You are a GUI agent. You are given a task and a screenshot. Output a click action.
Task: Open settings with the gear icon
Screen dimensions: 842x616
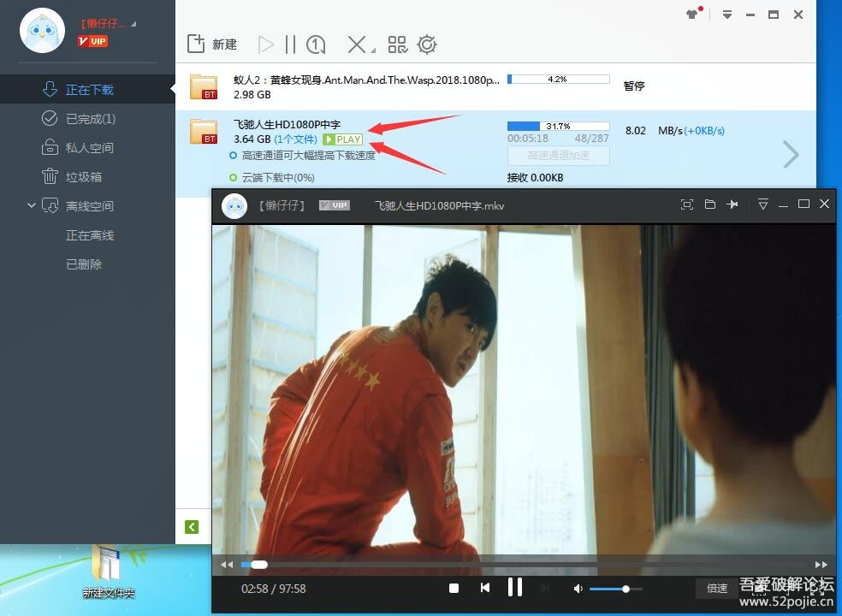point(427,44)
